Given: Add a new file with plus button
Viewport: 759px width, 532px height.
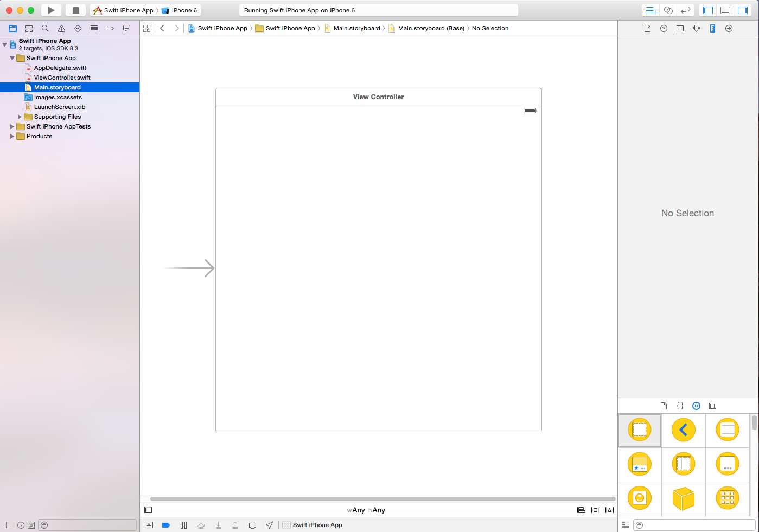Looking at the screenshot, I should click(7, 525).
